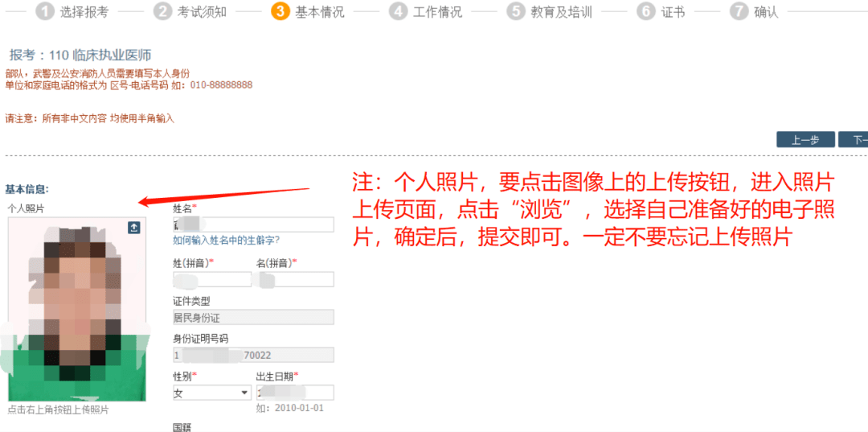Click the 姓名 name input field

pyautogui.click(x=253, y=224)
